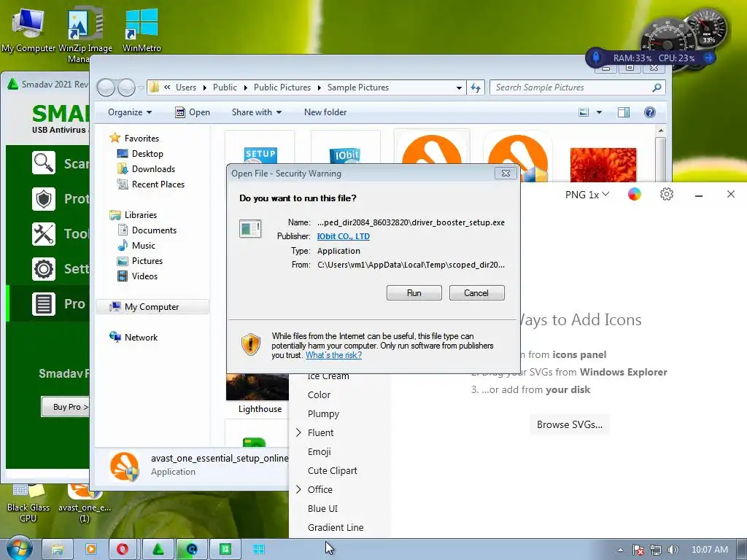Click the Windows Start orb
The height and width of the screenshot is (560, 747).
(x=19, y=548)
